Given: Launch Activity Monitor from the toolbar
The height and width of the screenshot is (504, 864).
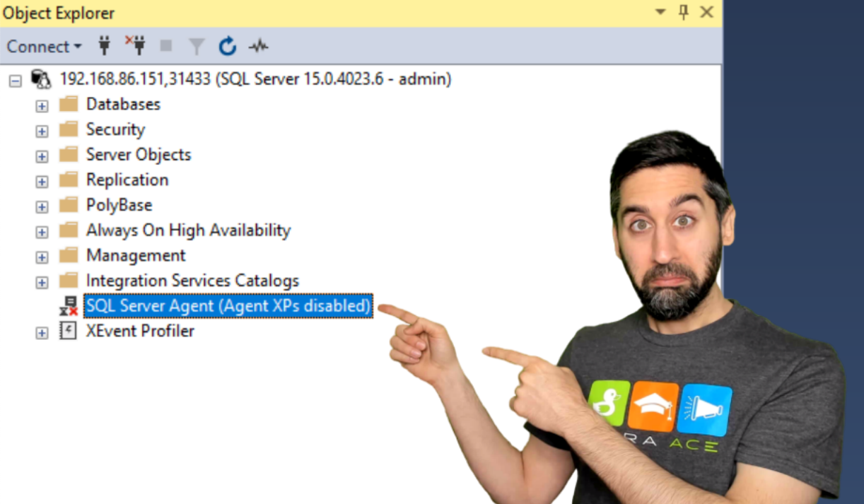Looking at the screenshot, I should tap(259, 46).
